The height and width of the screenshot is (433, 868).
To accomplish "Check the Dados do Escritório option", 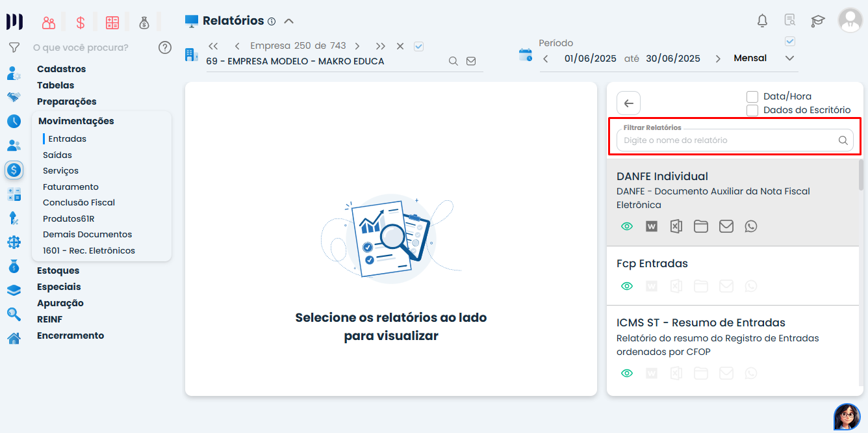I will (x=752, y=110).
